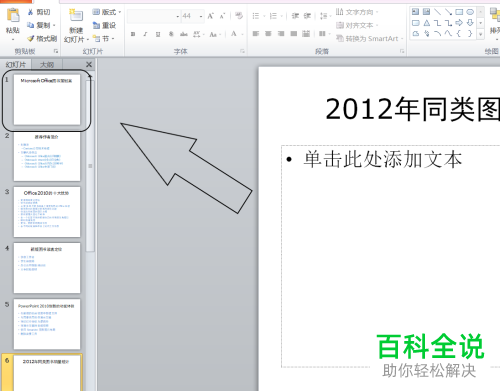500x391 pixels.
Task: Select the Right Arrow block shape
Action: coord(459,23)
